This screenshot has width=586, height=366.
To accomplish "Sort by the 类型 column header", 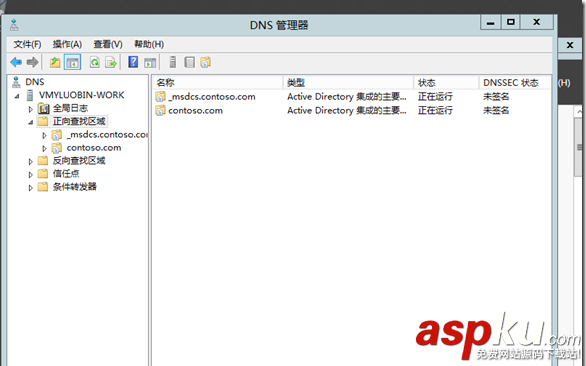I will click(x=348, y=83).
